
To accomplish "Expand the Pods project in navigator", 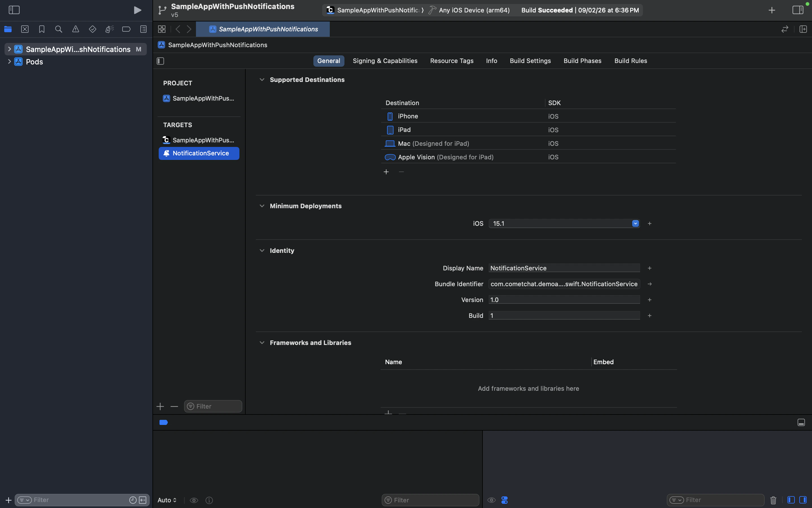I will 9,62.
